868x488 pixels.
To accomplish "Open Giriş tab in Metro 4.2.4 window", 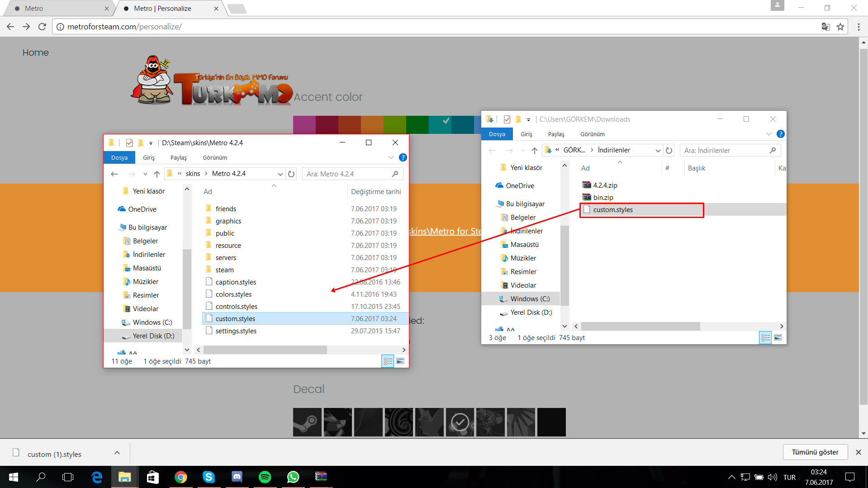I will point(149,157).
